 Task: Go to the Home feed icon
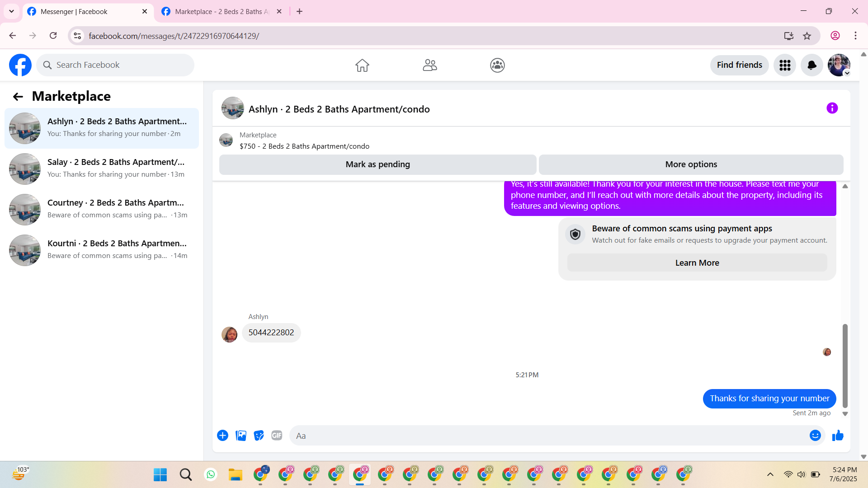[x=362, y=65]
